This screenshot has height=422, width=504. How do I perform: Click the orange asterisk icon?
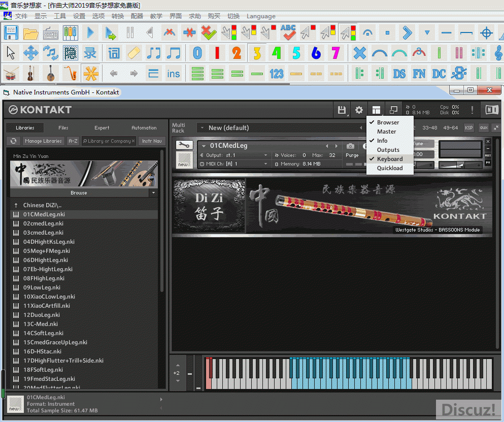(x=91, y=74)
